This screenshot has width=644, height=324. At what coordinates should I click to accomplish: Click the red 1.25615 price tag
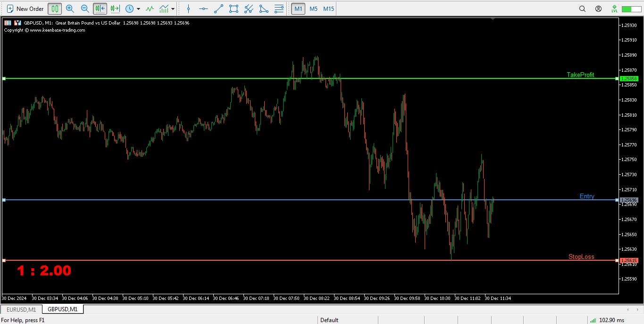629,260
